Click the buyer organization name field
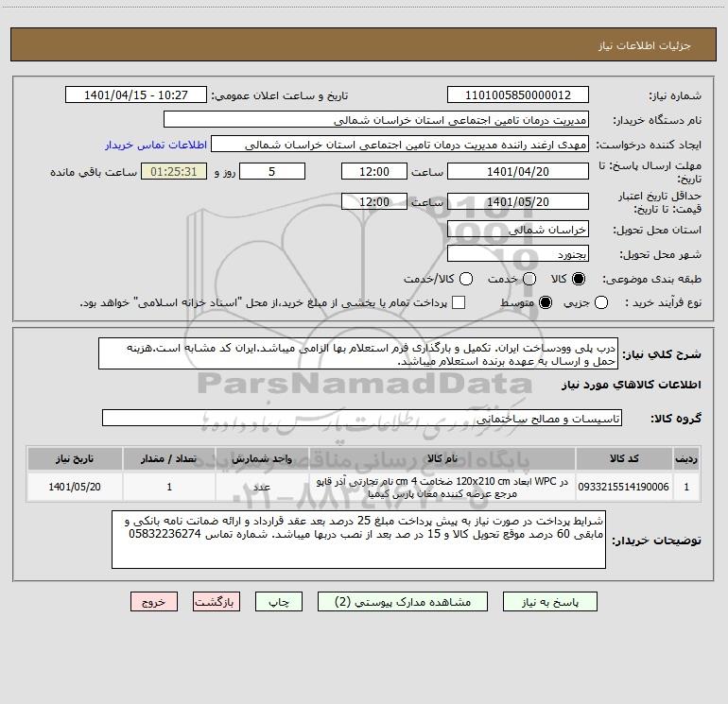728x704 pixels. point(376,120)
